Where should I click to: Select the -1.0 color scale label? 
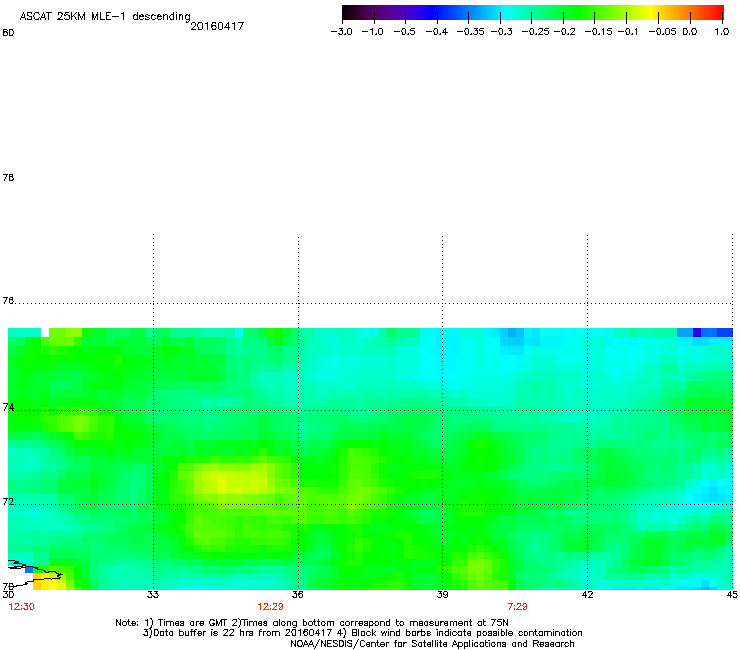tap(372, 32)
